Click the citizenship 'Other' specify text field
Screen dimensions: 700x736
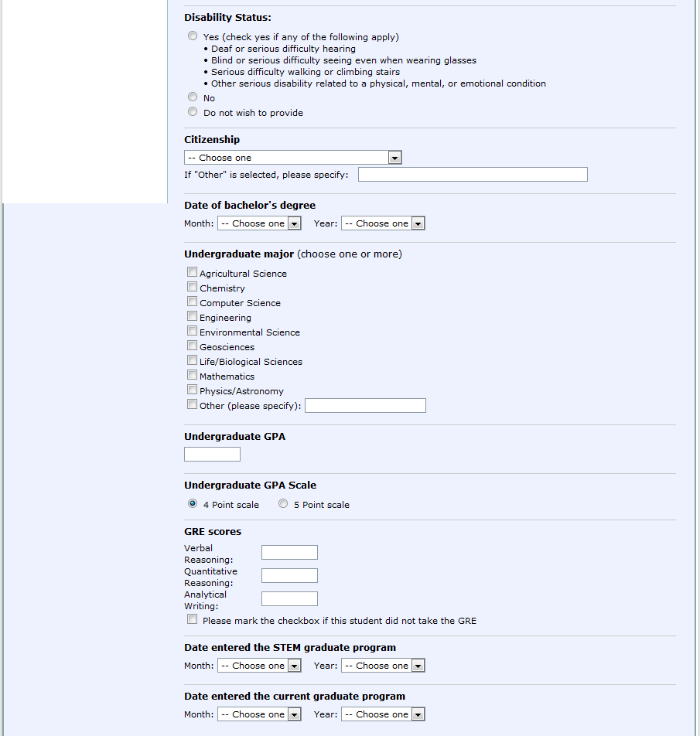coord(472,175)
